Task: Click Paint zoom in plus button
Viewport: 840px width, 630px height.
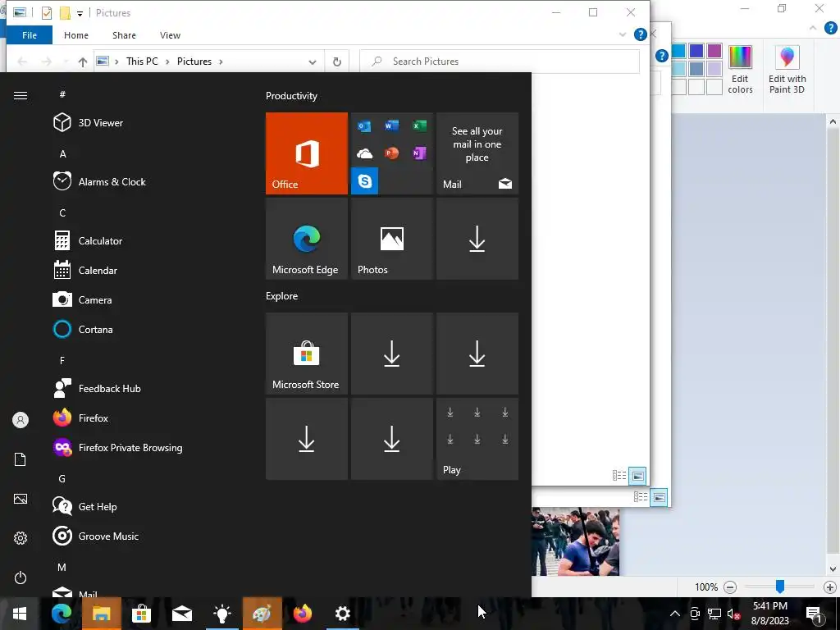Action: pyautogui.click(x=830, y=587)
